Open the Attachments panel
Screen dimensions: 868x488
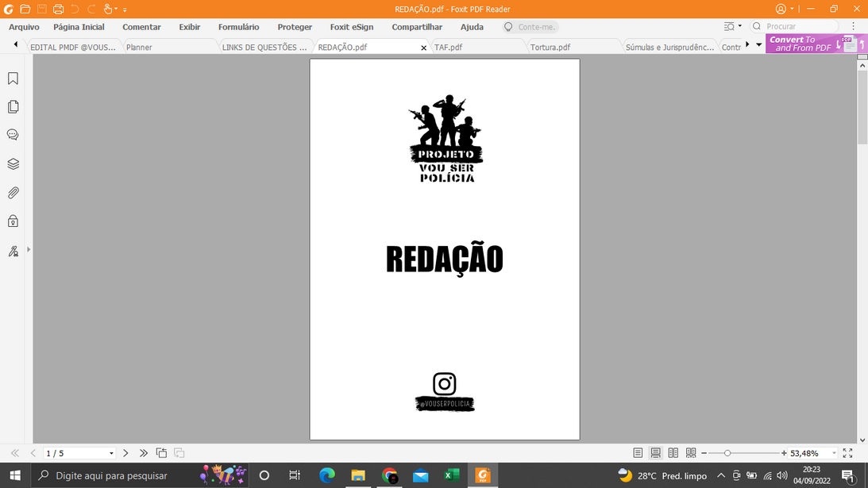click(x=13, y=193)
